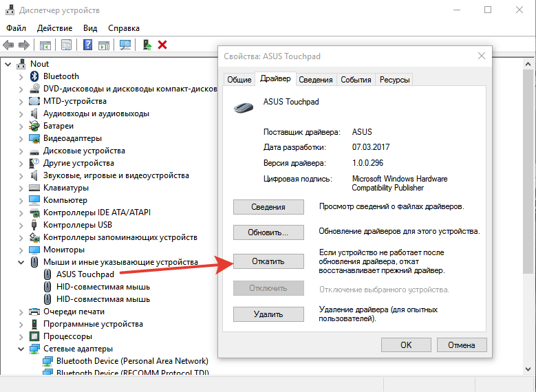The image size is (536, 392).
Task: Click the Forward arrow toolbar icon
Action: [24, 45]
